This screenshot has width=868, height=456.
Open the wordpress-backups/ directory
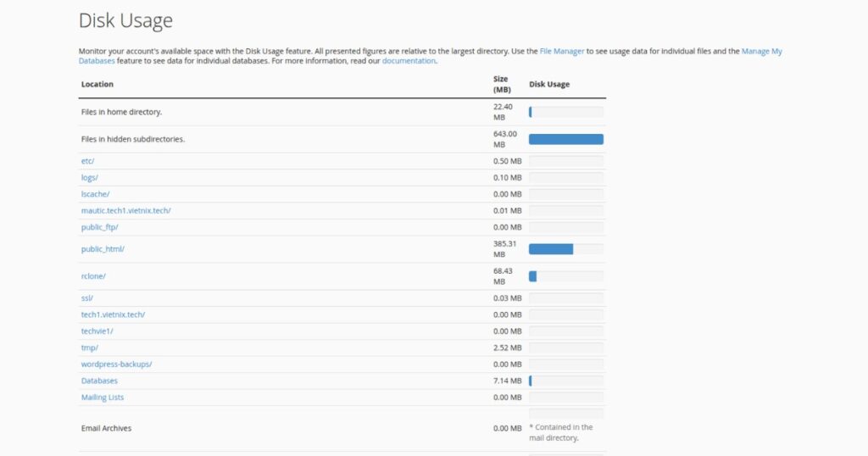(x=116, y=364)
